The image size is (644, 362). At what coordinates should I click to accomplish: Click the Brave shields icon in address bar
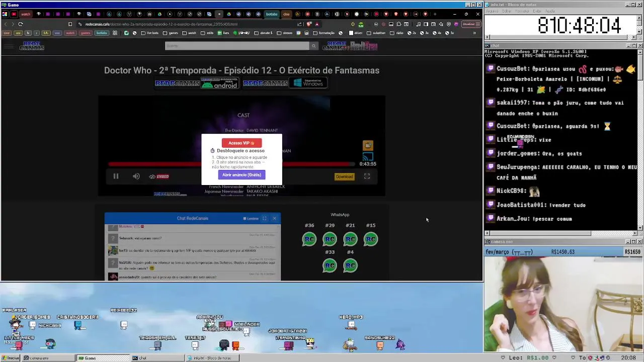pyautogui.click(x=309, y=24)
